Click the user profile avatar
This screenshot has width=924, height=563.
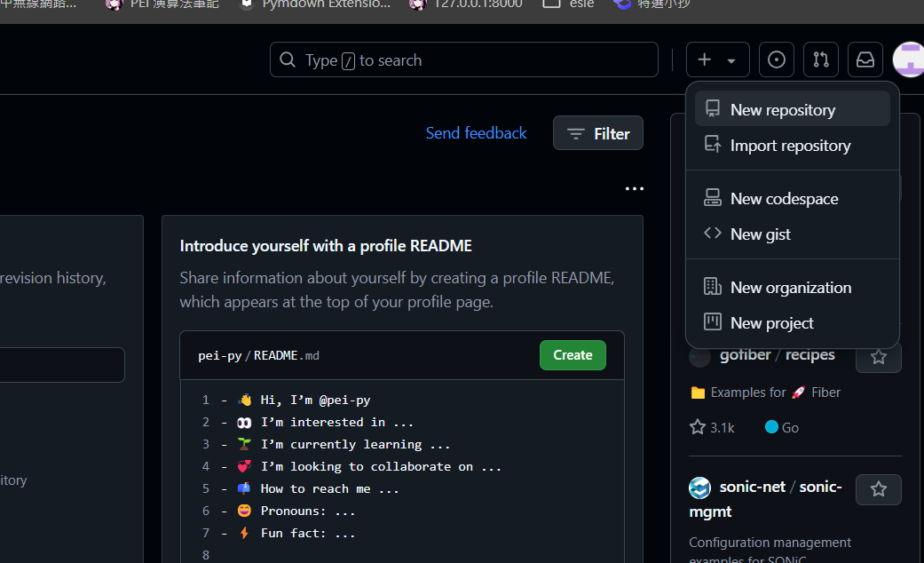click(909, 59)
